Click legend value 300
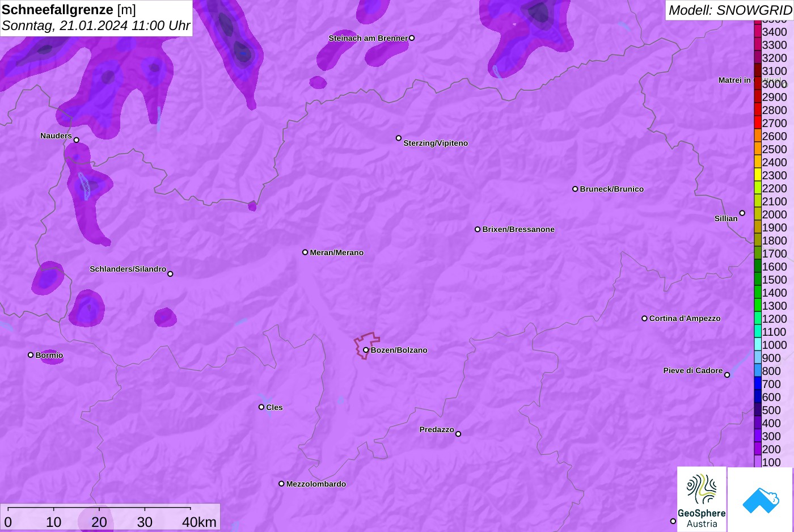Viewport: 794px width, 532px height. point(771,436)
